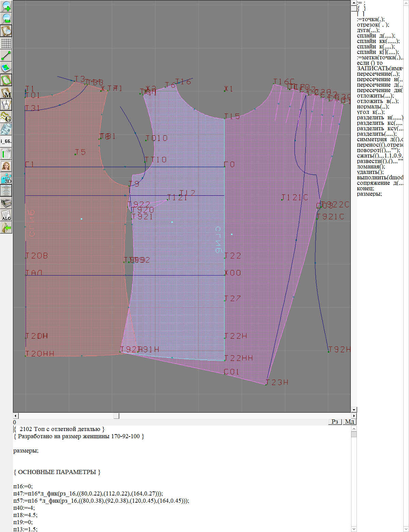Click the zoom out magnifier icon
This screenshot has width=409, height=532.
[6, 18]
